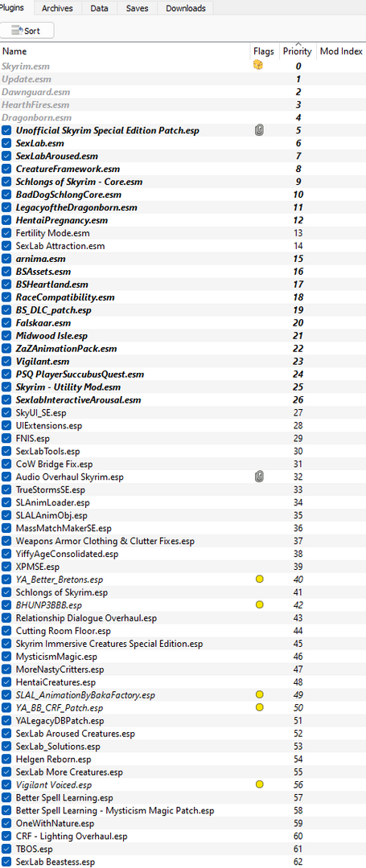Click the yellow flag dot on Vigilant Voiced.esp
This screenshot has height=868, width=366.
coord(258,785)
